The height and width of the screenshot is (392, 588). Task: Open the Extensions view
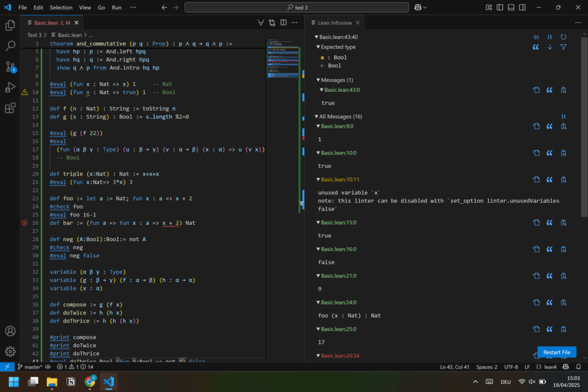pyautogui.click(x=10, y=108)
